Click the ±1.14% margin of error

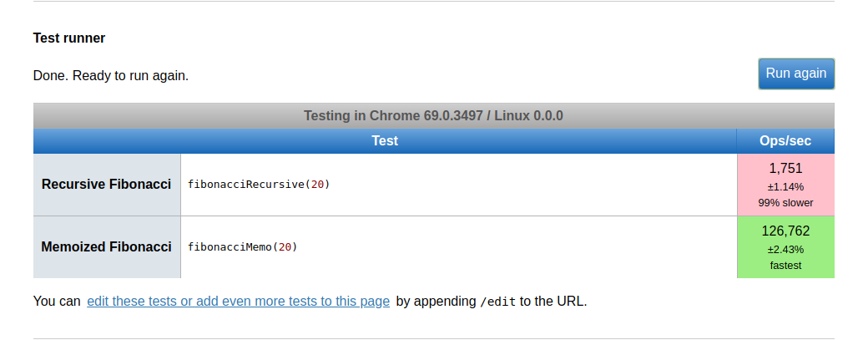(785, 186)
